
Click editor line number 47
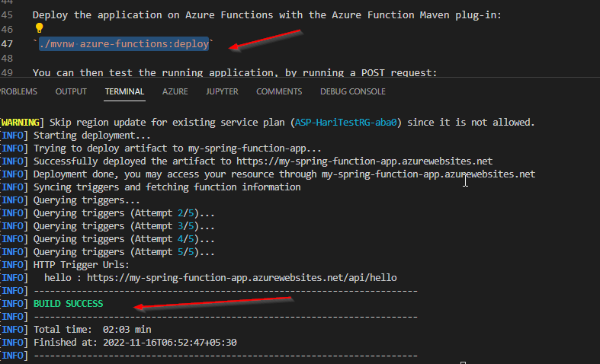pyautogui.click(x=8, y=44)
